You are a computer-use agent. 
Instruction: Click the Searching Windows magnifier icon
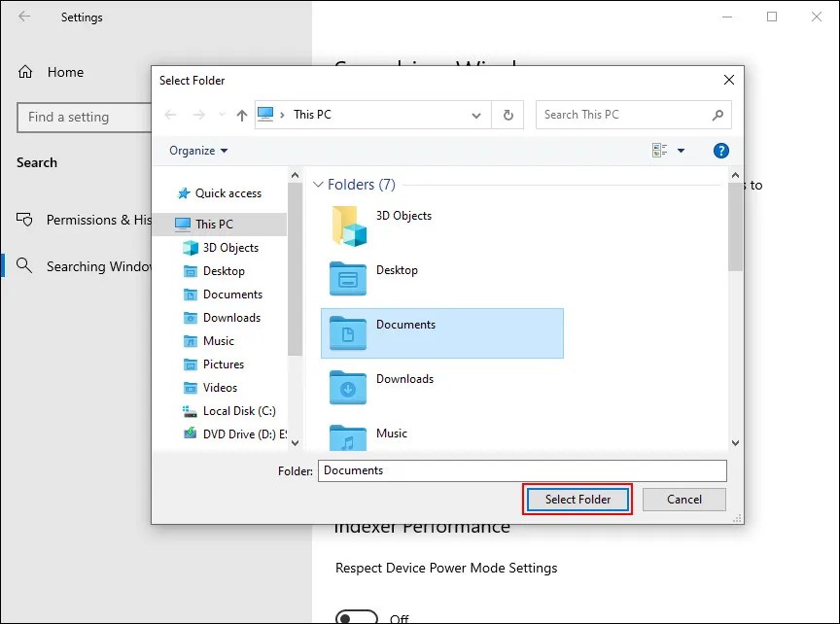coord(22,266)
